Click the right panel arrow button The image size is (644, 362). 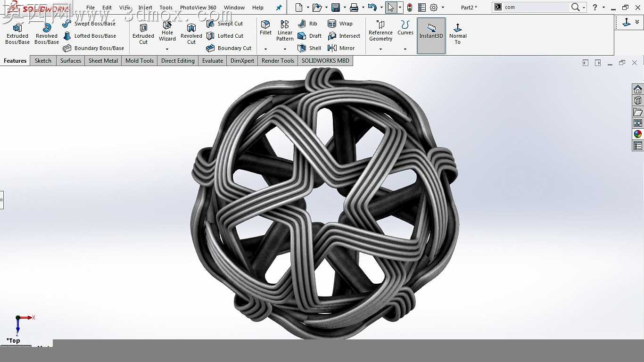(598, 63)
